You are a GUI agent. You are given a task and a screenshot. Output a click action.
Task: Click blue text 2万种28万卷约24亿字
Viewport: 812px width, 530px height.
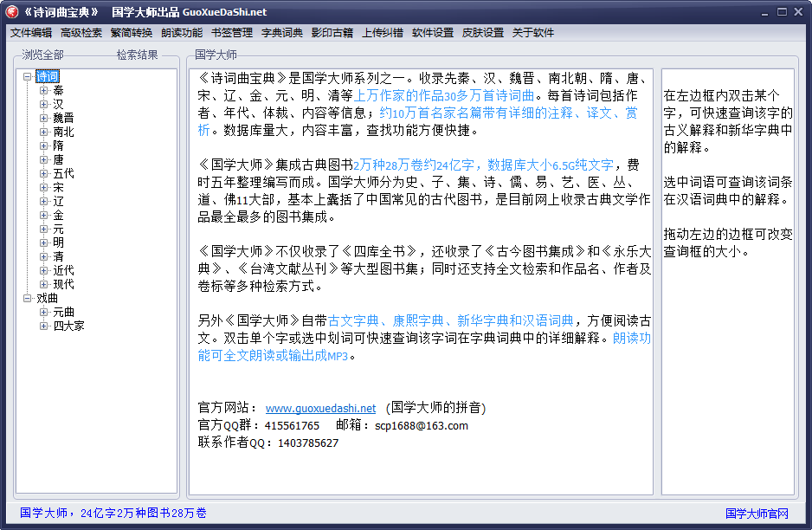click(414, 165)
